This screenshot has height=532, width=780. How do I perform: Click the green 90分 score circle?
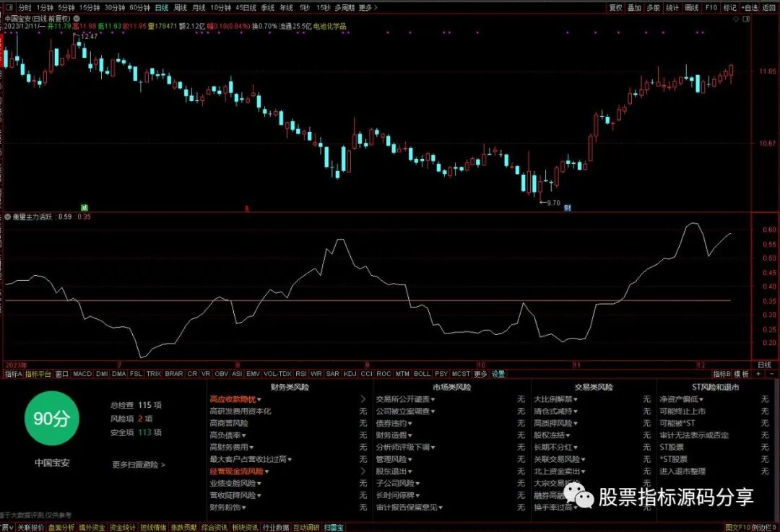[x=51, y=418]
